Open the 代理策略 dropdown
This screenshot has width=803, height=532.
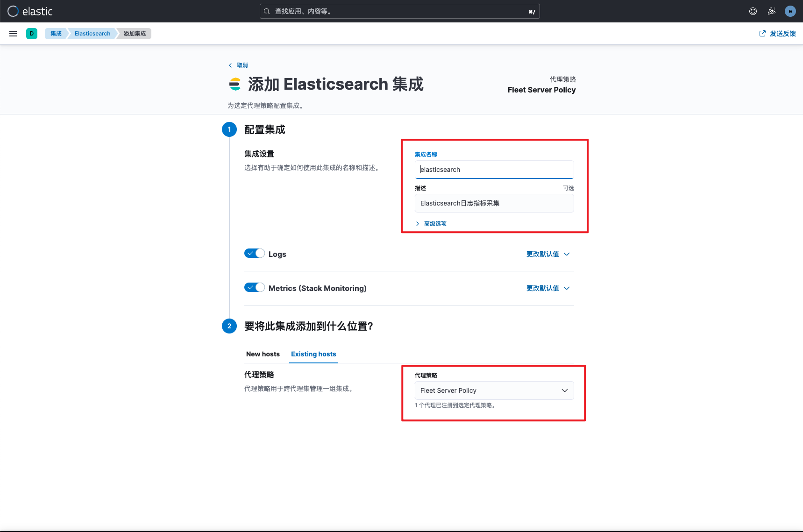tap(494, 390)
